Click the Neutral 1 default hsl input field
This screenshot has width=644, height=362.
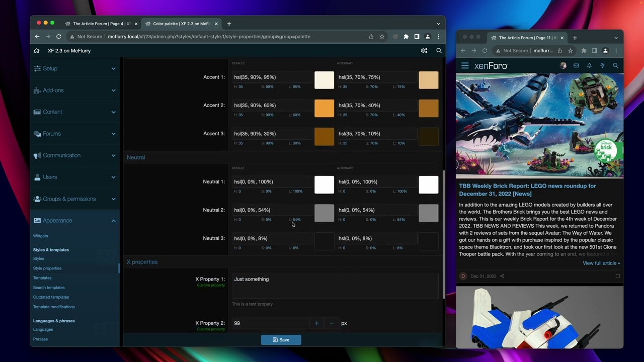point(273,182)
